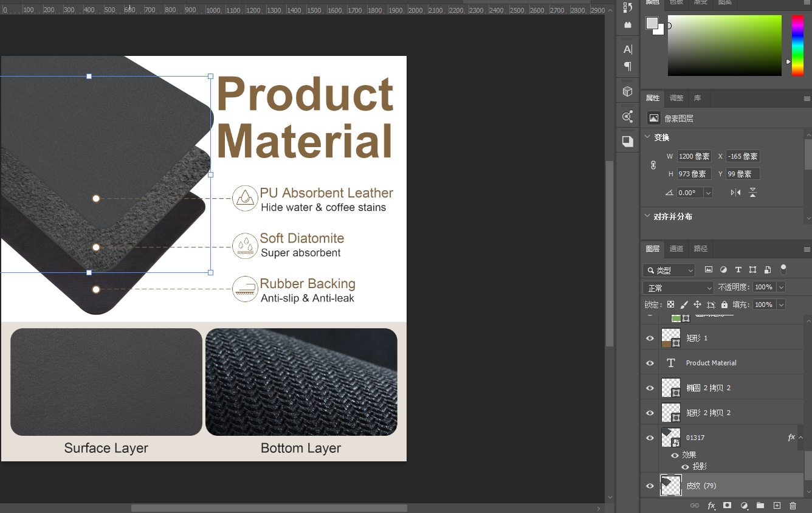
Task: Hide the 矩形 1 layer
Action: pyautogui.click(x=650, y=338)
